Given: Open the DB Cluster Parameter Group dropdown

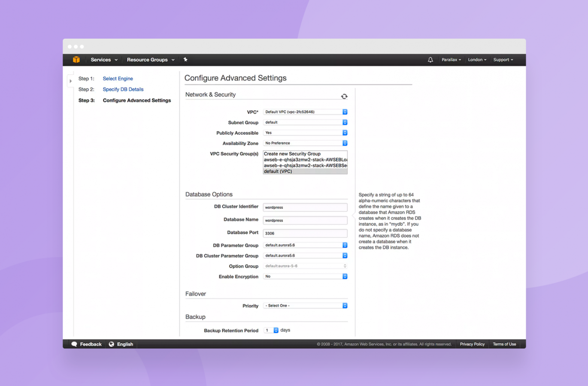Looking at the screenshot, I should (x=305, y=256).
